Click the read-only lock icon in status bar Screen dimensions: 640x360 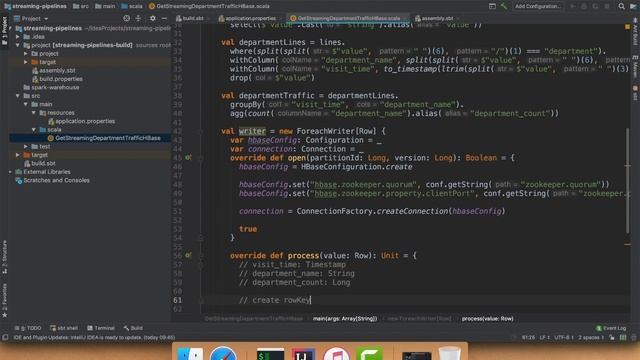[x=612, y=338]
